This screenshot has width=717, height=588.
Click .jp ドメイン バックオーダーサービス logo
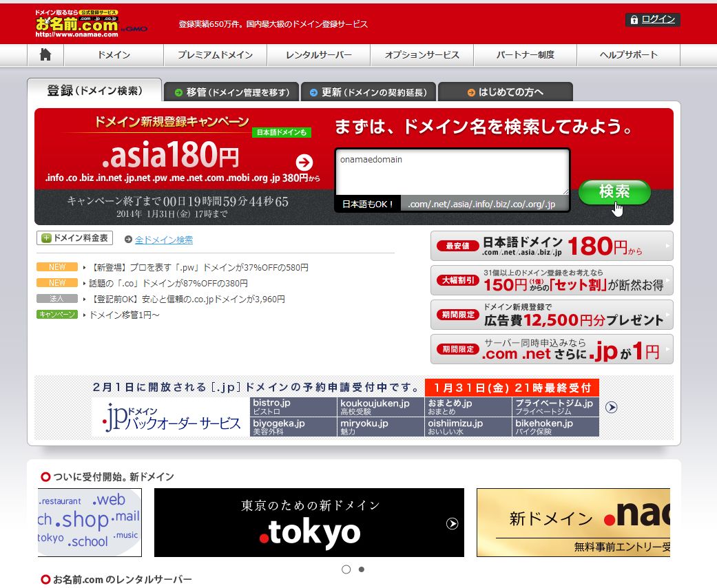tap(171, 417)
